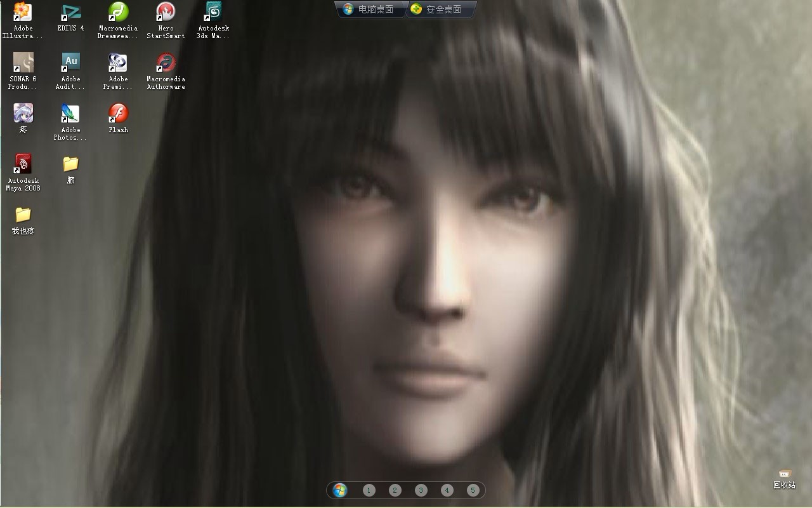Click the Adobe Premiere desktop icon
Viewport: 812px width, 508px height.
(118, 63)
